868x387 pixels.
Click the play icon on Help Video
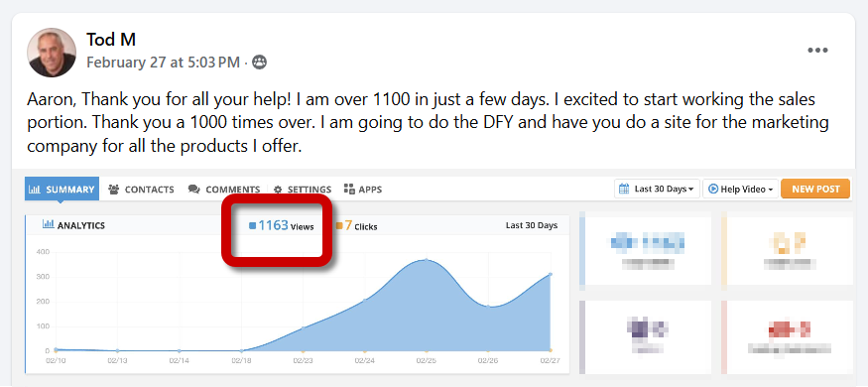[x=713, y=189]
